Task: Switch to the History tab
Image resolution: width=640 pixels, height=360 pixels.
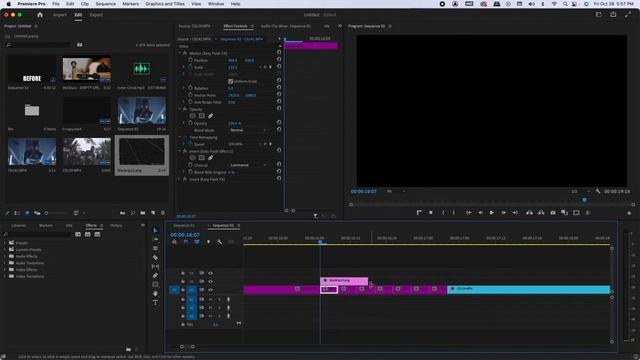Action: tap(116, 225)
